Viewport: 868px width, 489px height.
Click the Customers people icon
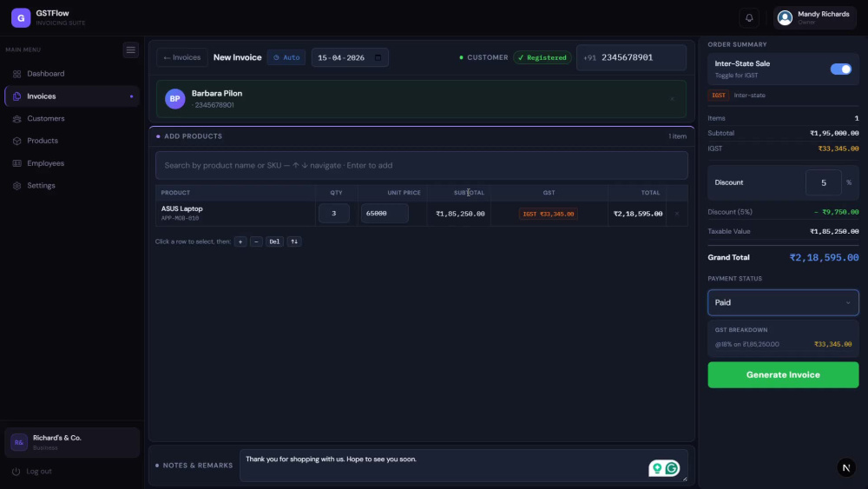coord(16,118)
